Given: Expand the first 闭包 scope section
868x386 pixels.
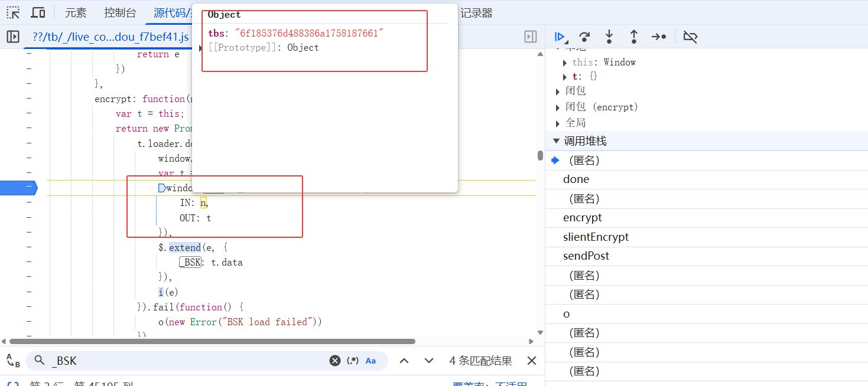Looking at the screenshot, I should [557, 91].
